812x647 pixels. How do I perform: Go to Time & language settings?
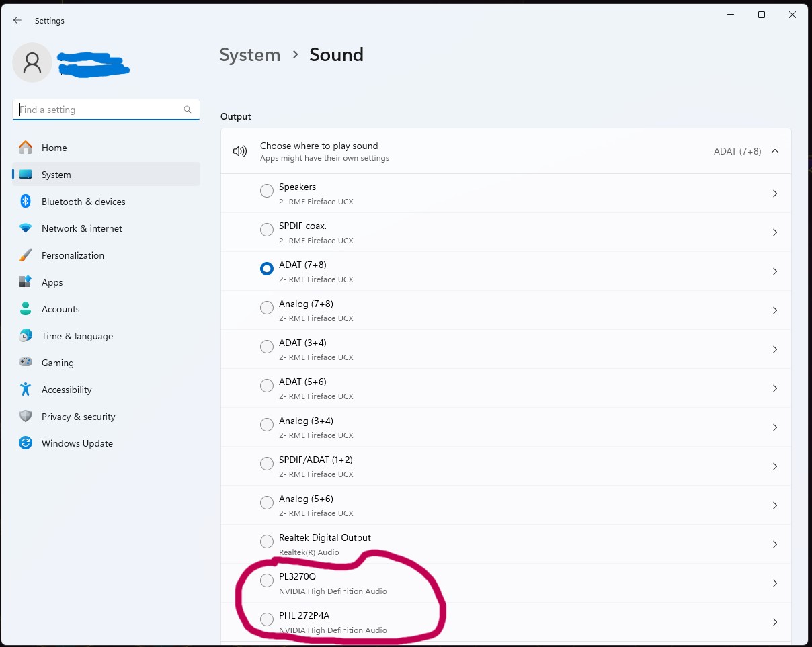[x=77, y=336]
